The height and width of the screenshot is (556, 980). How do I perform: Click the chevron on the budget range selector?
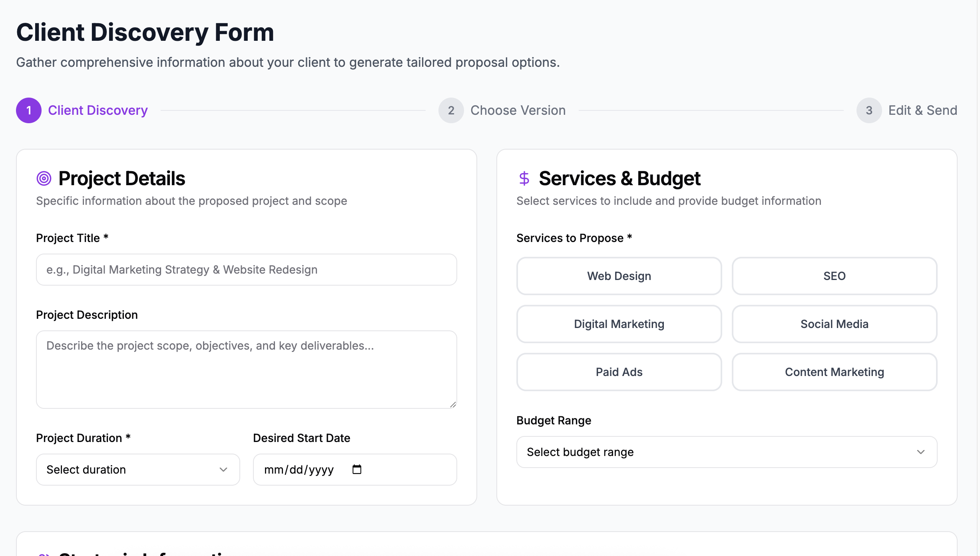tap(921, 452)
